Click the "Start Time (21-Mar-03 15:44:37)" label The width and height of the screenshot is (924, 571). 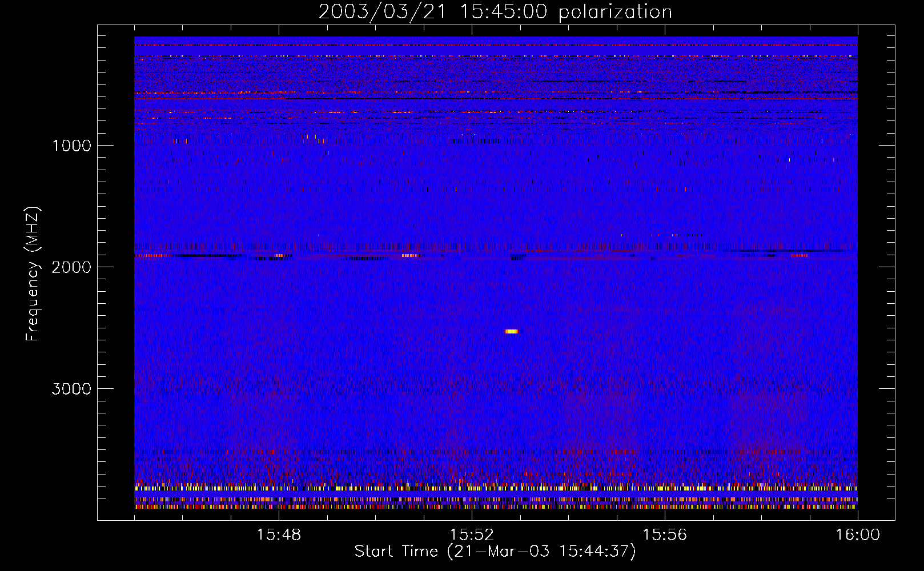495,552
